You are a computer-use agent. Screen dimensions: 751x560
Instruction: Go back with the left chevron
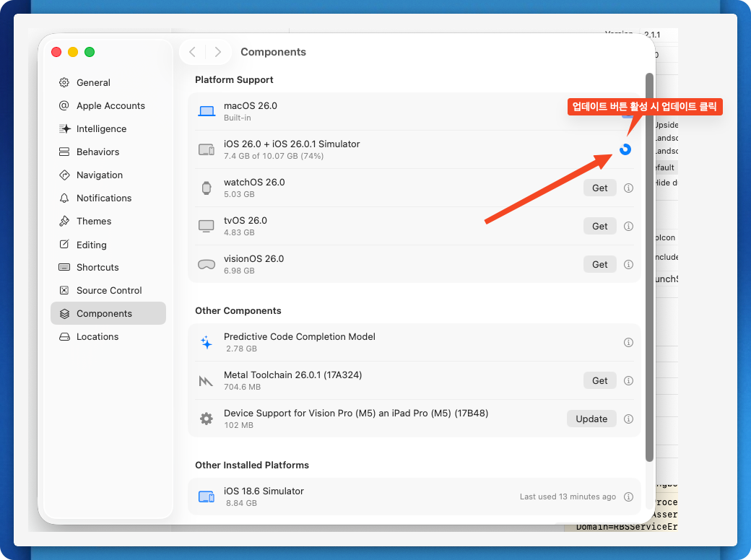coord(192,52)
